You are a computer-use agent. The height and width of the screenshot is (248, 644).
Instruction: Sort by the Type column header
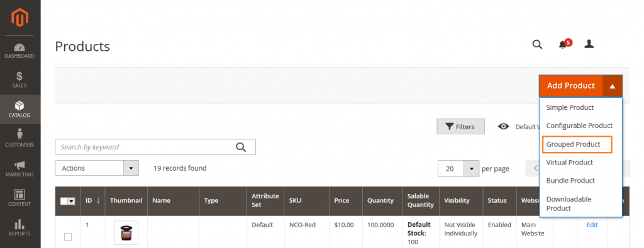click(223, 202)
